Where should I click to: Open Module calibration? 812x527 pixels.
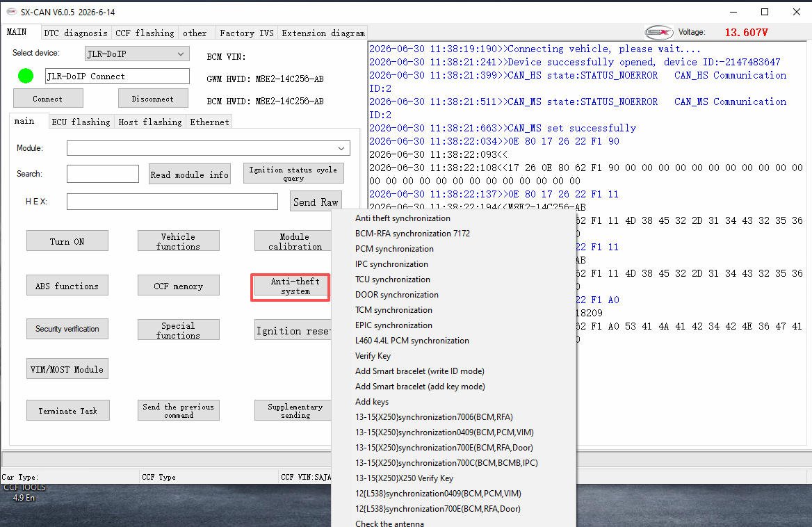(293, 241)
